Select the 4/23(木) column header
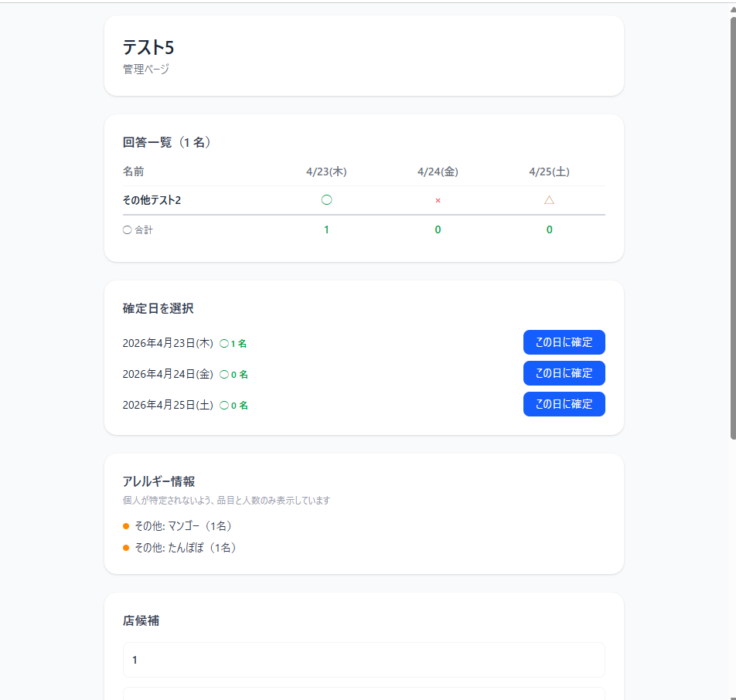Image resolution: width=736 pixels, height=700 pixels. [x=326, y=172]
